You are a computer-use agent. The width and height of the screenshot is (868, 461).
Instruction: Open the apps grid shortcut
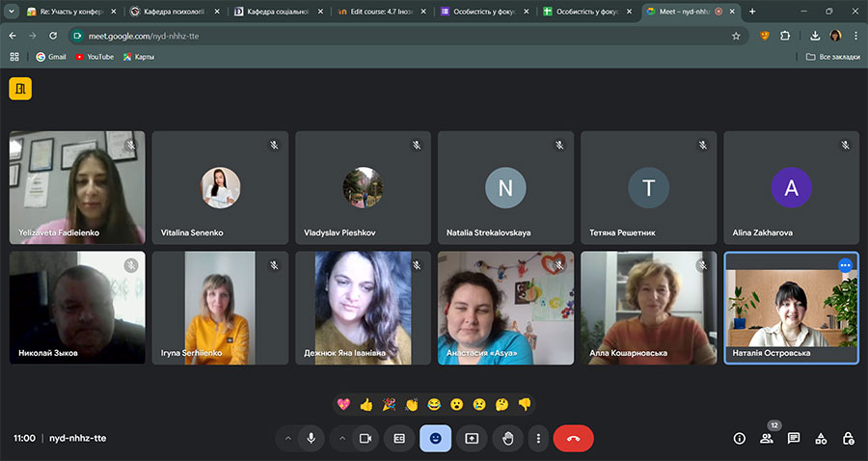click(x=14, y=57)
